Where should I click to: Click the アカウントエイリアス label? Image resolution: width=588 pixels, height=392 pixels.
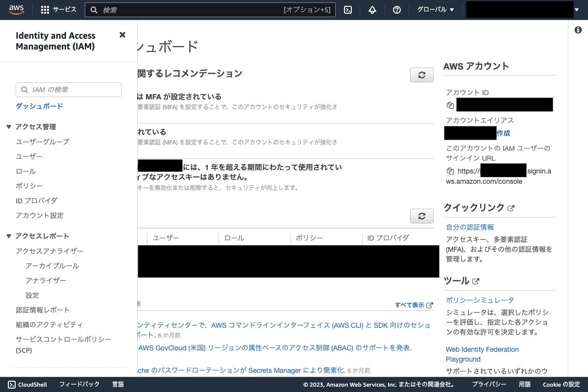[x=480, y=120]
